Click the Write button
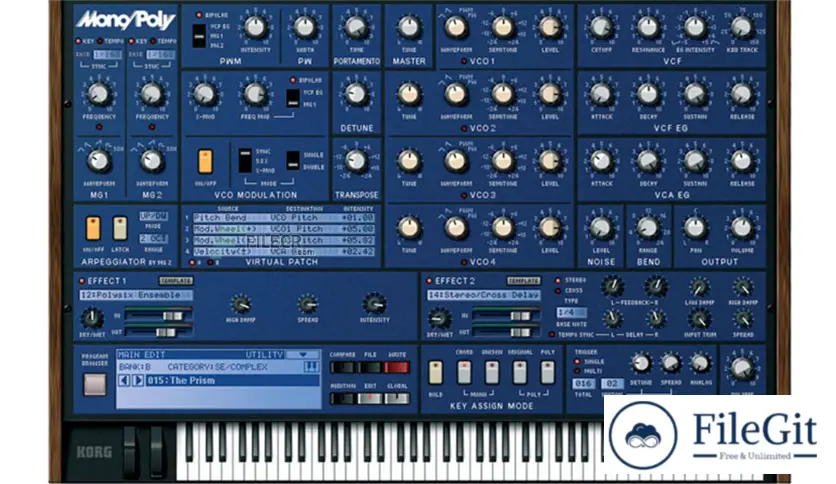The image size is (836, 484). tap(397, 367)
